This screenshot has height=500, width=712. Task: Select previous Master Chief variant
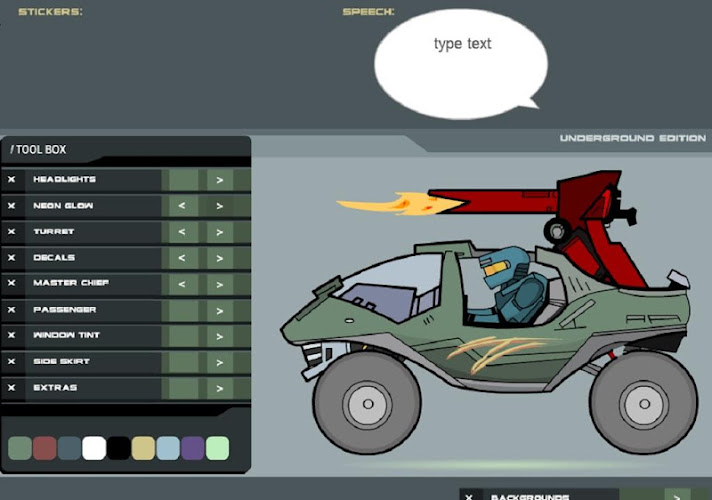[x=182, y=284]
